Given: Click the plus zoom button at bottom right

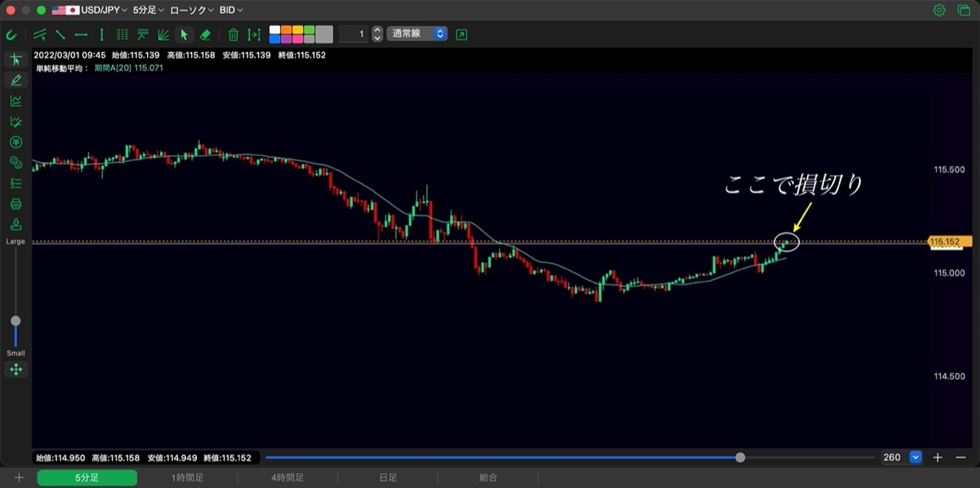Looking at the screenshot, I should point(938,458).
